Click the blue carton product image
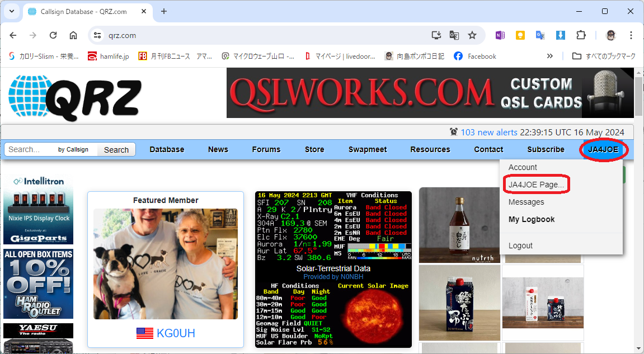This screenshot has width=644, height=354. click(459, 303)
